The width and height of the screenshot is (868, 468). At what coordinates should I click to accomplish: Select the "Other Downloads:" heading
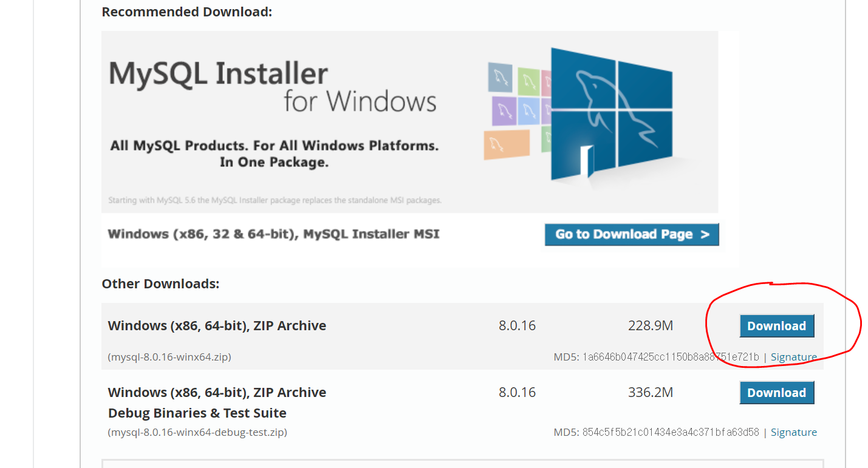point(160,283)
